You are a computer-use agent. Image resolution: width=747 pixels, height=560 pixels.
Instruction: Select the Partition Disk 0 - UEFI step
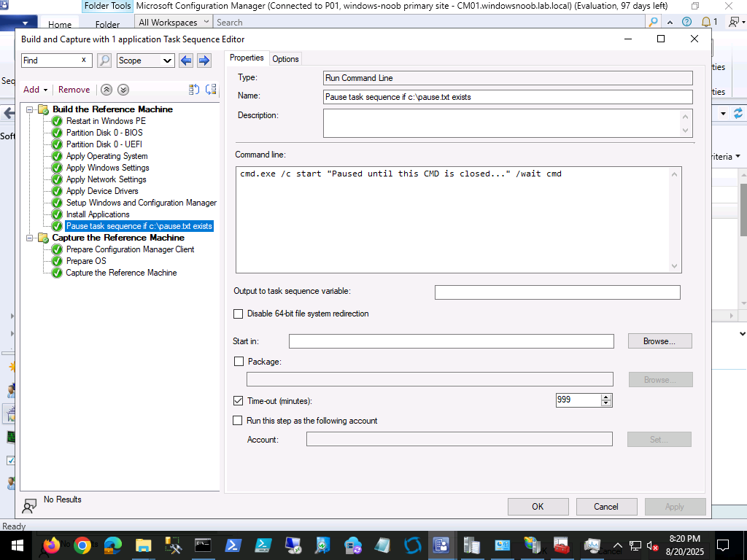point(104,144)
